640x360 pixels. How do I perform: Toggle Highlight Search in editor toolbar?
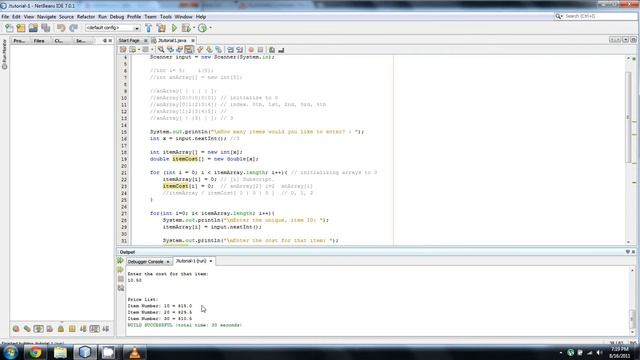click(189, 50)
